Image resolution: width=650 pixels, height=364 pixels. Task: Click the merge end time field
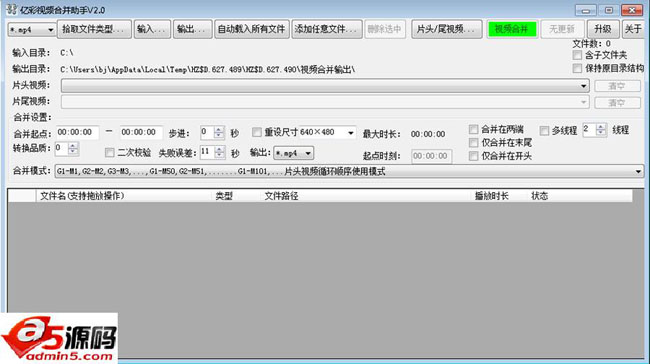pyautogui.click(x=141, y=133)
